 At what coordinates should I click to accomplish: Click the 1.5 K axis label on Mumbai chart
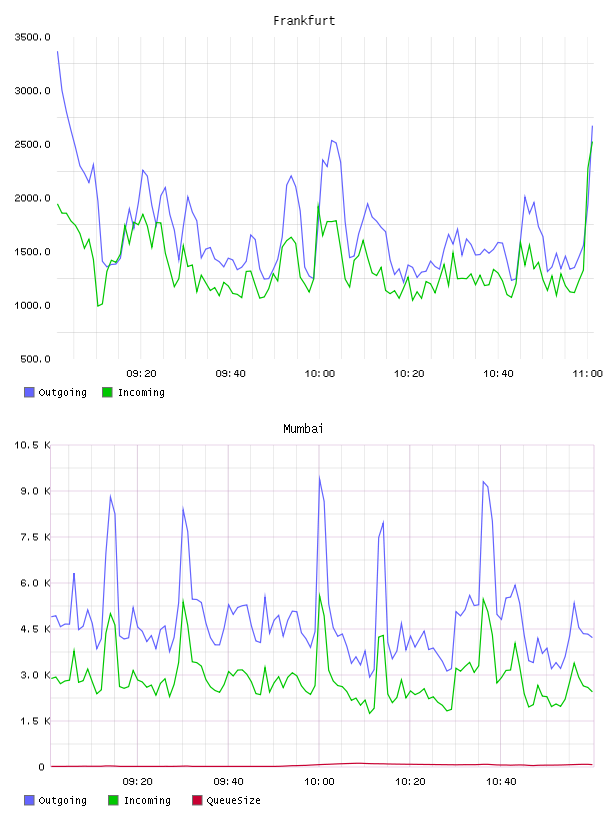click(35, 721)
